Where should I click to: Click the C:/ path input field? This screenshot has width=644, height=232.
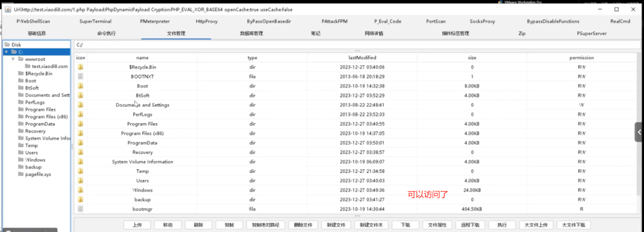[x=357, y=45]
